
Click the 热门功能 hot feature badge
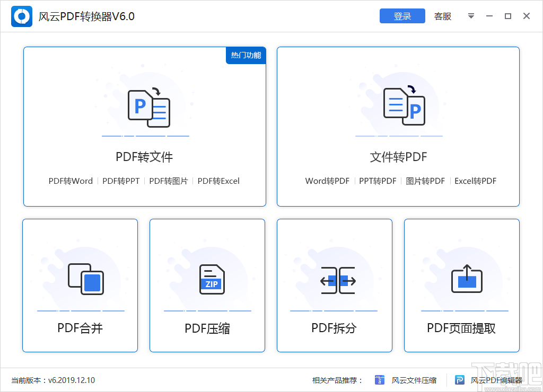246,55
